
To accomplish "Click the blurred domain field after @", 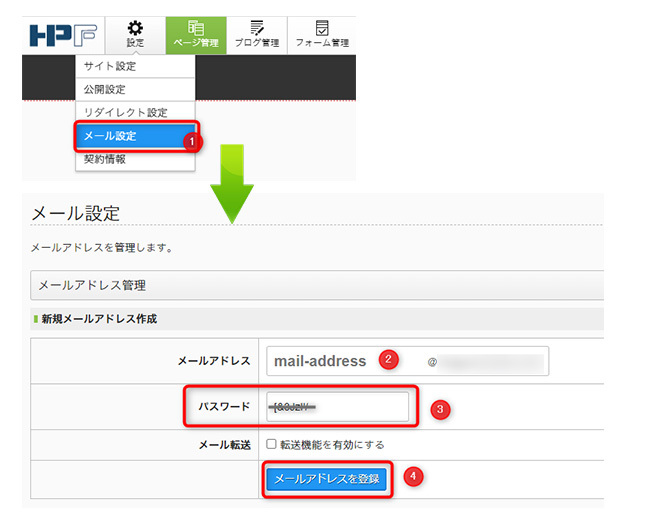I will click(x=495, y=361).
